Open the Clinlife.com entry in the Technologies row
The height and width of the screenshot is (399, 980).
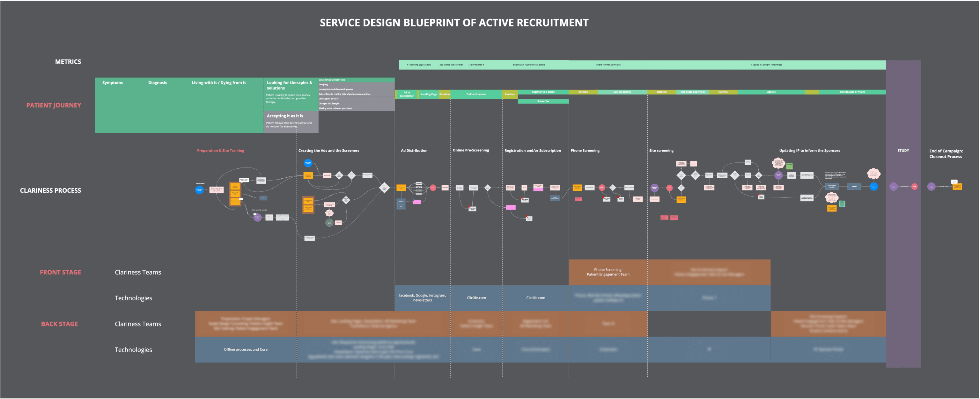point(477,297)
